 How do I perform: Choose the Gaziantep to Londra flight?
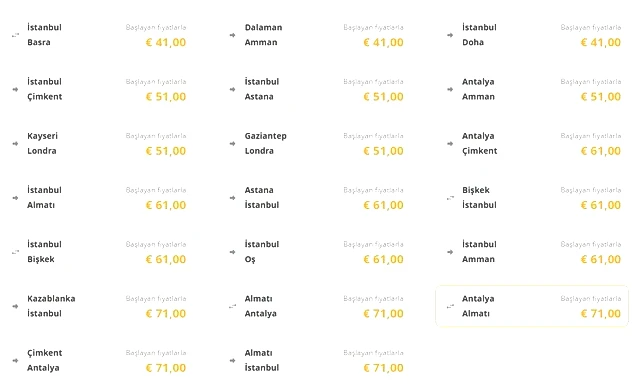tap(316, 144)
